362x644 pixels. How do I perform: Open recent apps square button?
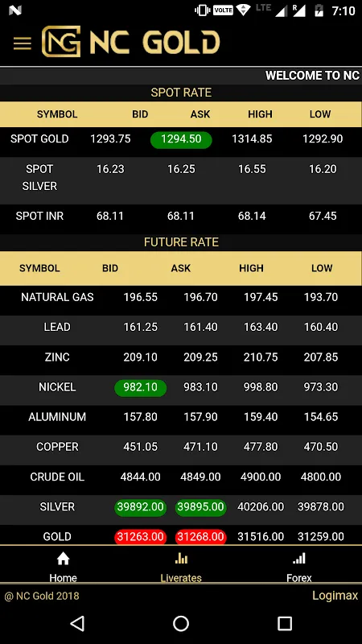pos(285,623)
